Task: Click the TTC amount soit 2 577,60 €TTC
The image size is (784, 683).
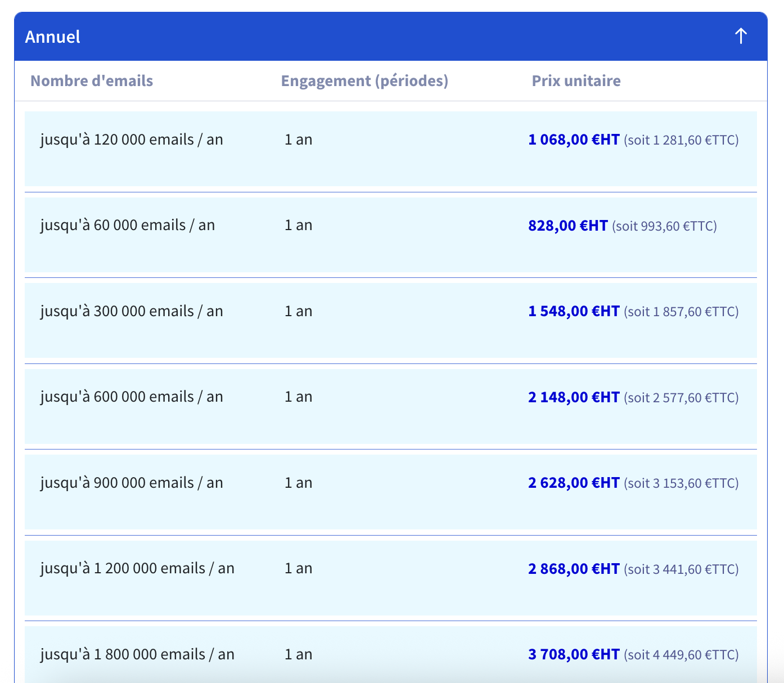Action: 681,398
